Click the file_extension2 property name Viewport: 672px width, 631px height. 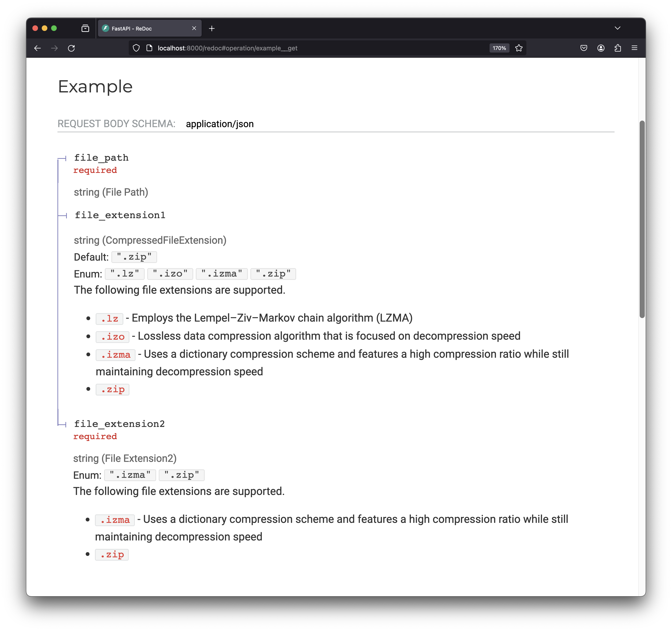(x=119, y=424)
